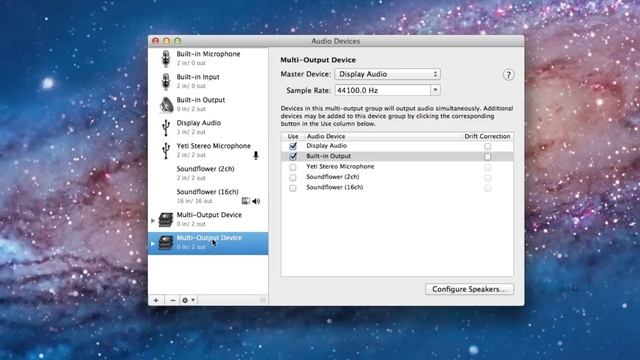Screen dimensions: 640x360
Task: Select Built-in Input in device list
Action: 208,81
